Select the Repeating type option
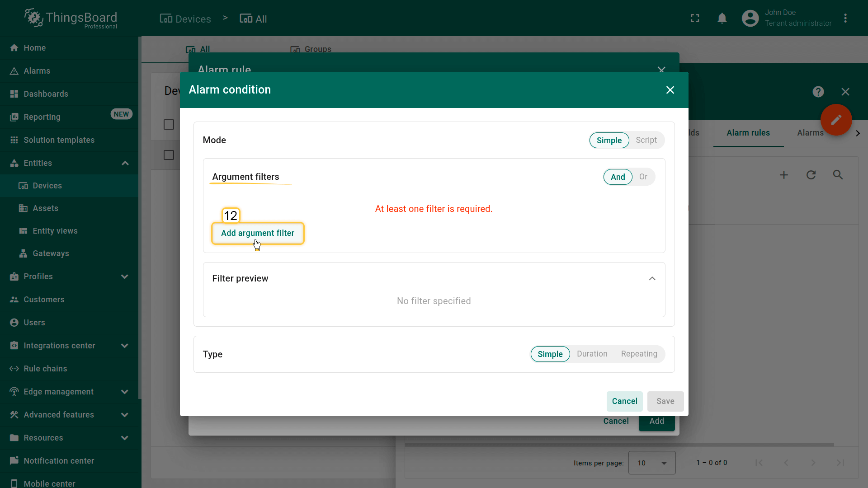 [639, 354]
